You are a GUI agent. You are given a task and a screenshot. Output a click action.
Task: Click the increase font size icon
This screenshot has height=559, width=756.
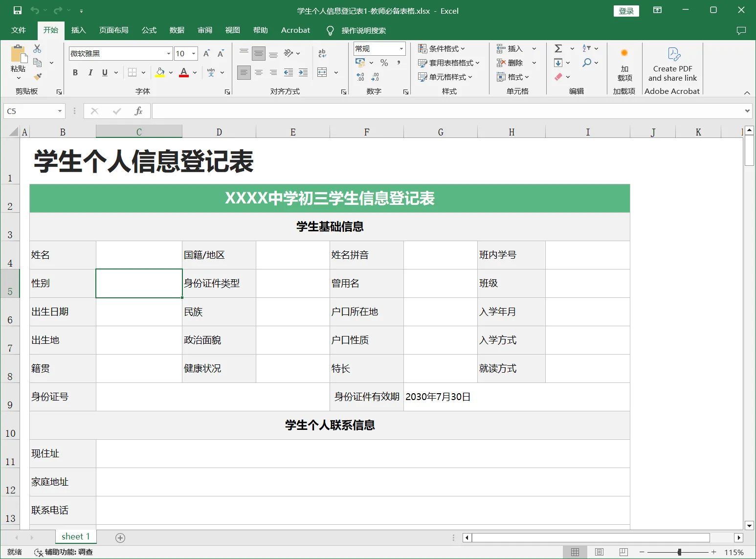[206, 53]
